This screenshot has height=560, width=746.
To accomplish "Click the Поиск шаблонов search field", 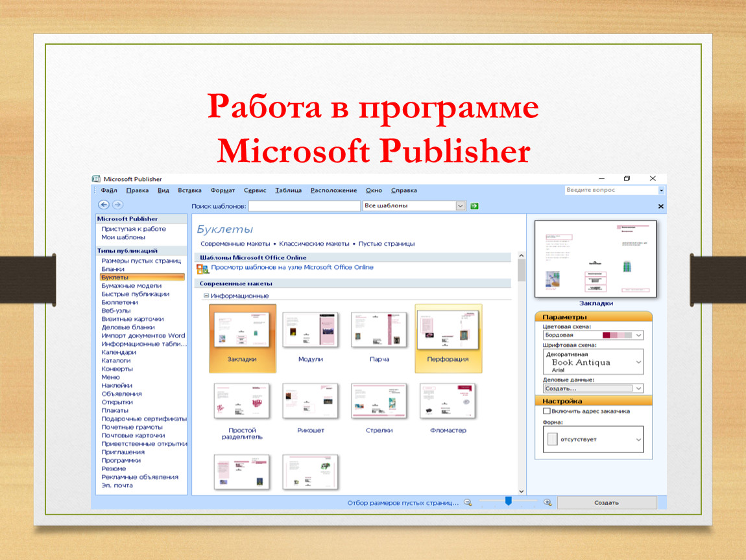I will click(304, 206).
